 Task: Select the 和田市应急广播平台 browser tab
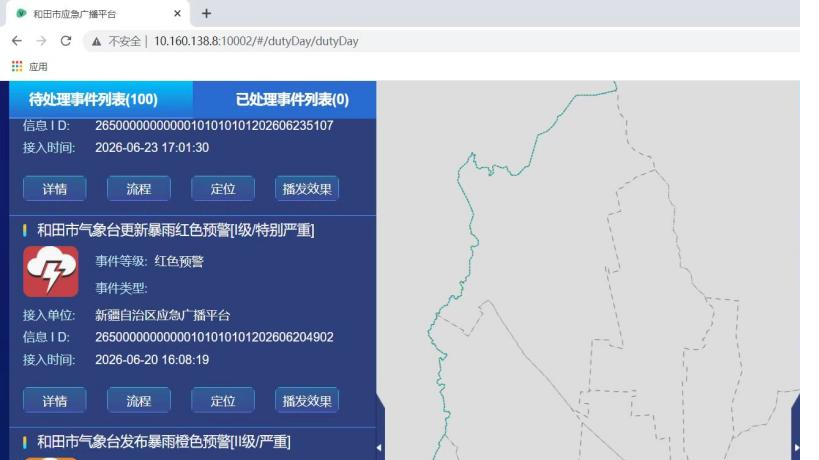click(x=98, y=14)
